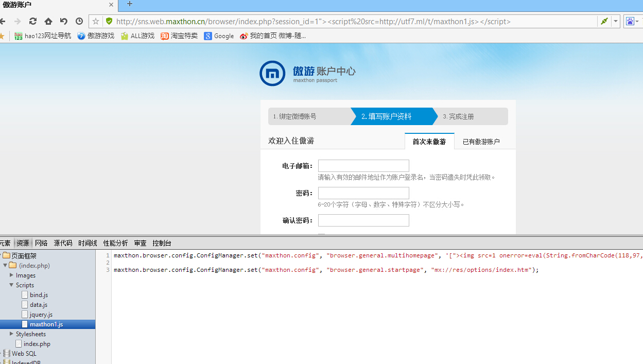Open the ALL游戏 bookmark

(137, 36)
